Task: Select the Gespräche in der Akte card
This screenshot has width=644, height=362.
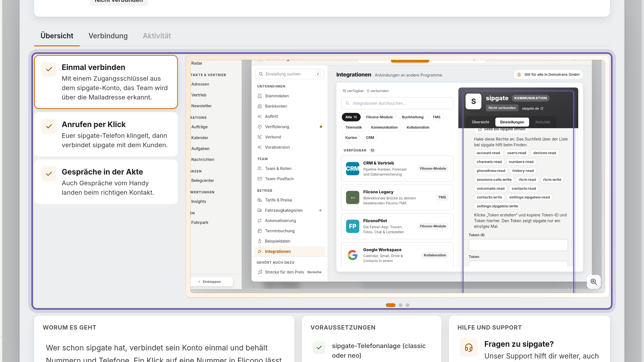Action: tap(106, 182)
